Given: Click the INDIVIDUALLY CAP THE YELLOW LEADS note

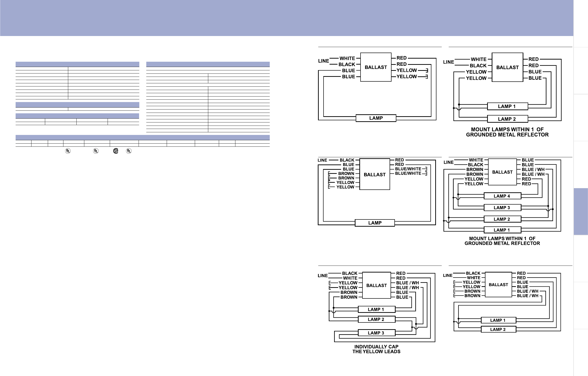Looking at the screenshot, I should [376, 349].
